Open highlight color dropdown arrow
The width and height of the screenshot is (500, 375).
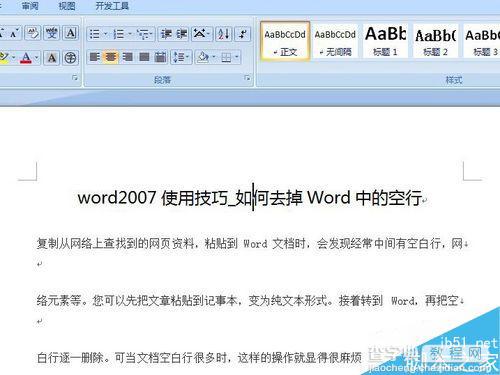tap(13, 58)
